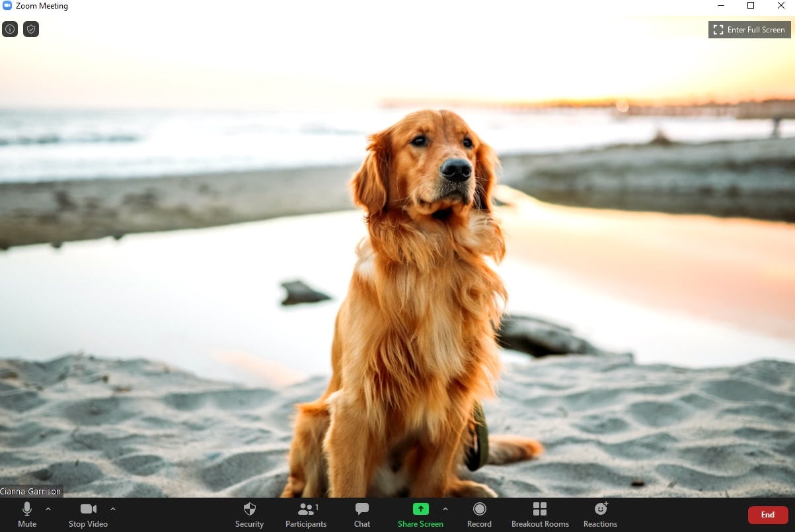Open the Chat panel
The width and height of the screenshot is (795, 532).
(362, 515)
